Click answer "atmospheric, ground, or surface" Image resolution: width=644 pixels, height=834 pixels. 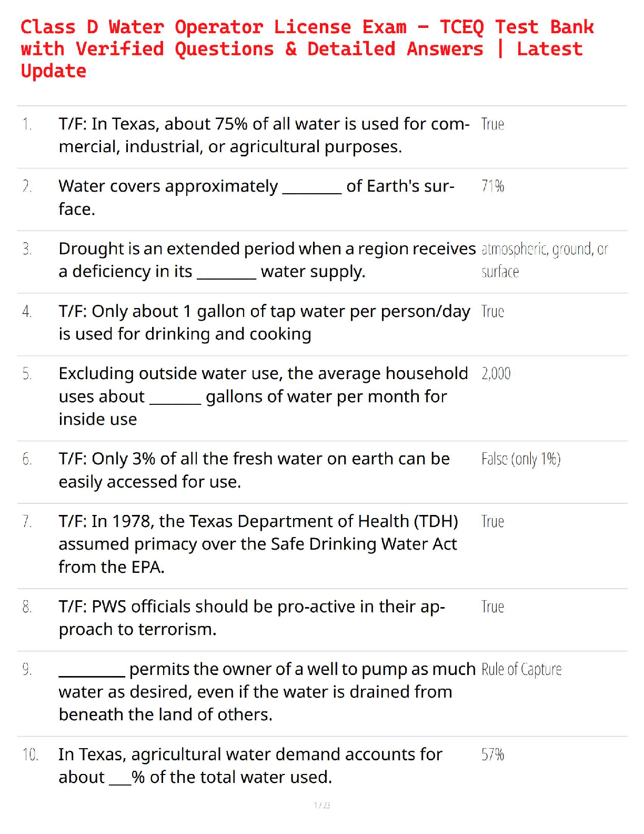pos(545,260)
